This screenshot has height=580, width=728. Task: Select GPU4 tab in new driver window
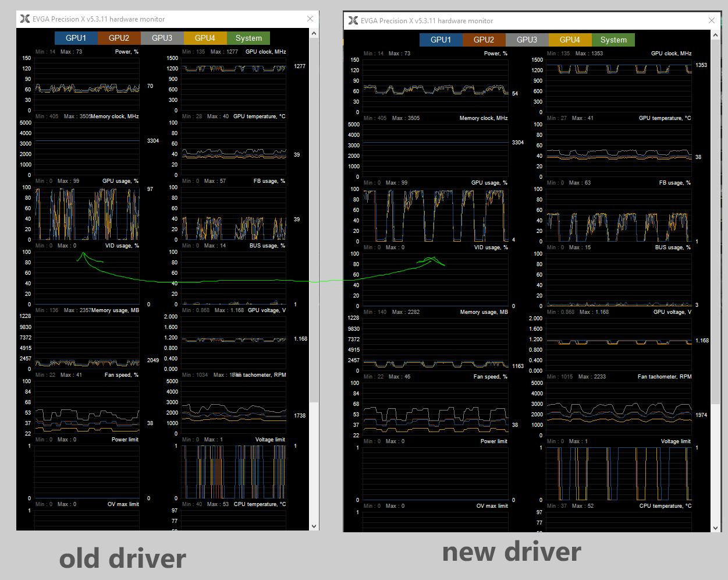point(570,40)
